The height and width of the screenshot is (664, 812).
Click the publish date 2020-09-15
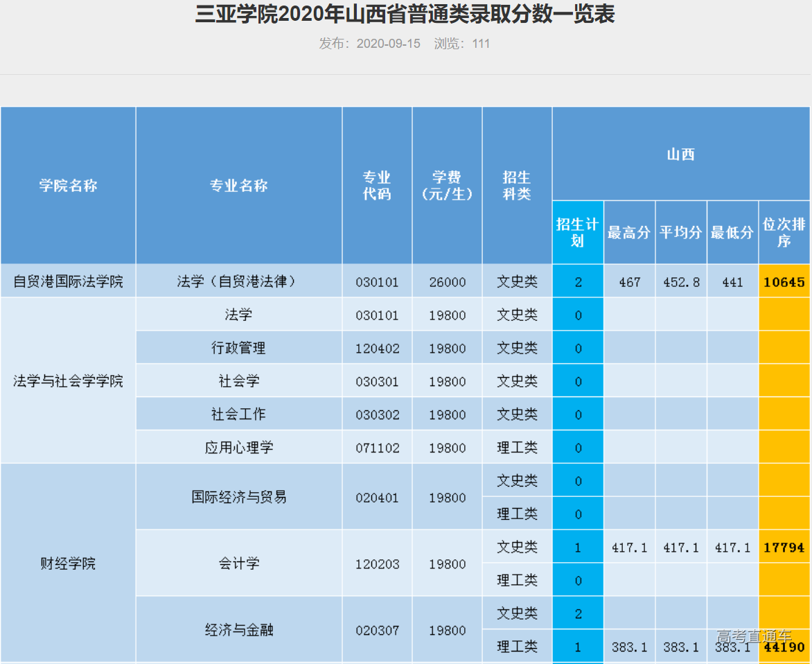pos(388,44)
